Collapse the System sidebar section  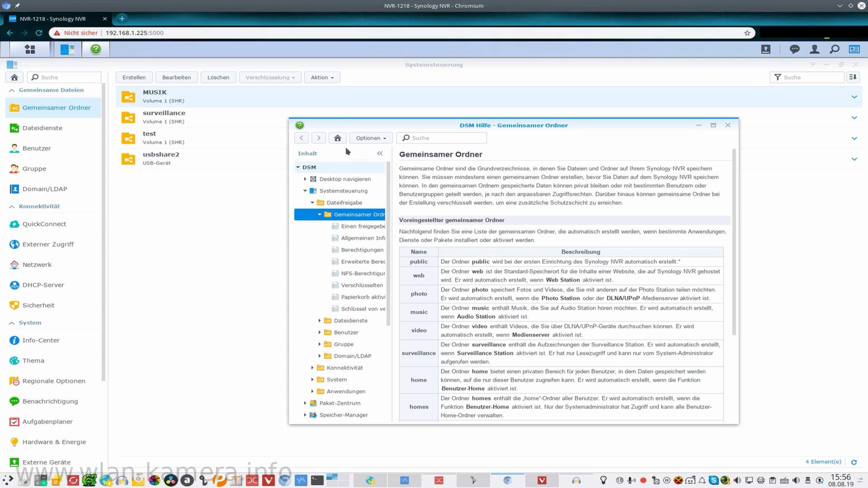click(x=12, y=323)
